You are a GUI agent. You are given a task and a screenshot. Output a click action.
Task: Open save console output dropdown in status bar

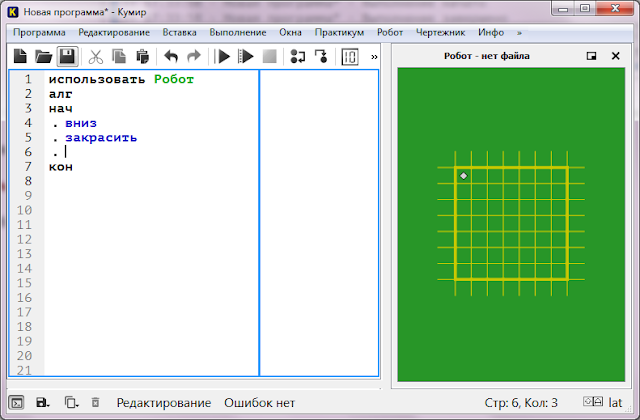tap(42, 402)
